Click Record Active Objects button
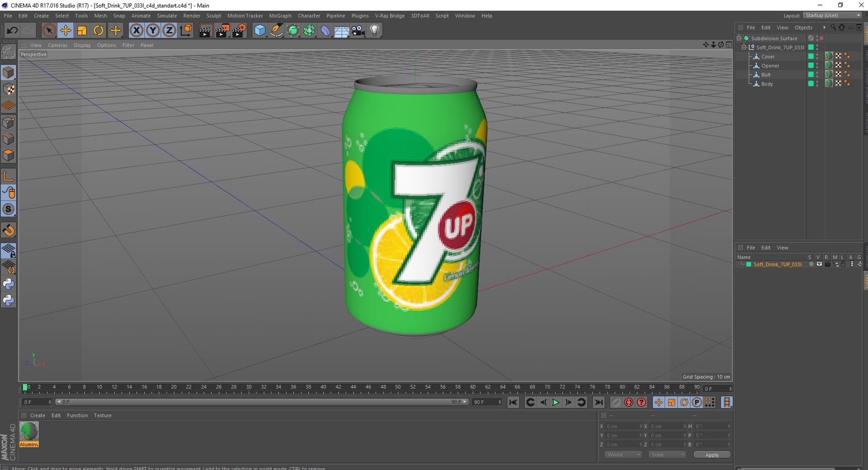Viewport: 868px width, 470px height. [x=616, y=402]
